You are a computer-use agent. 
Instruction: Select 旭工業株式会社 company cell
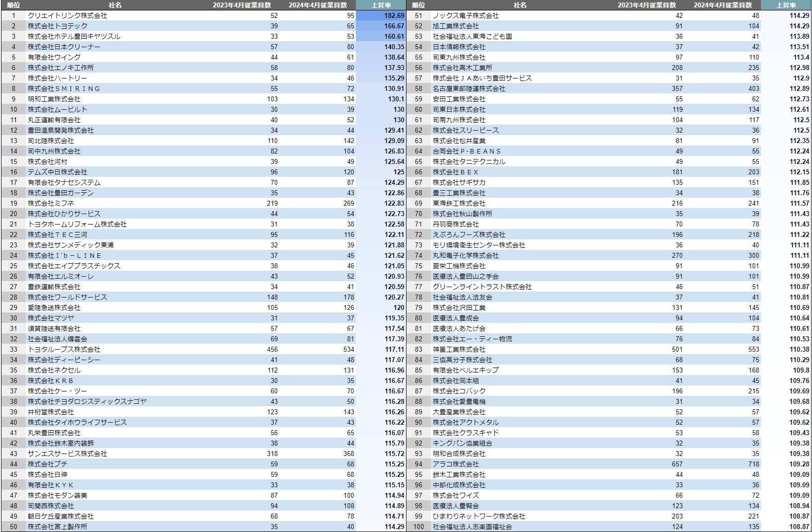[456, 26]
